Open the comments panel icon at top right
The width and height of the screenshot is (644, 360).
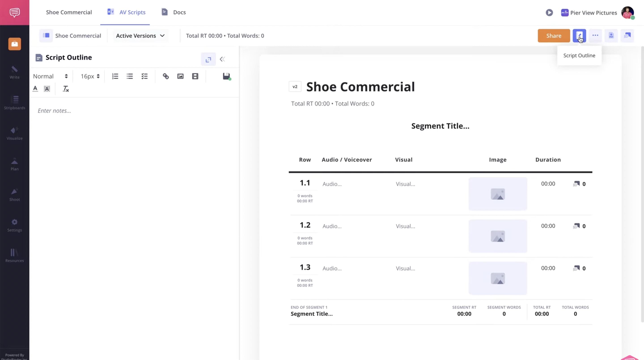pos(627,36)
